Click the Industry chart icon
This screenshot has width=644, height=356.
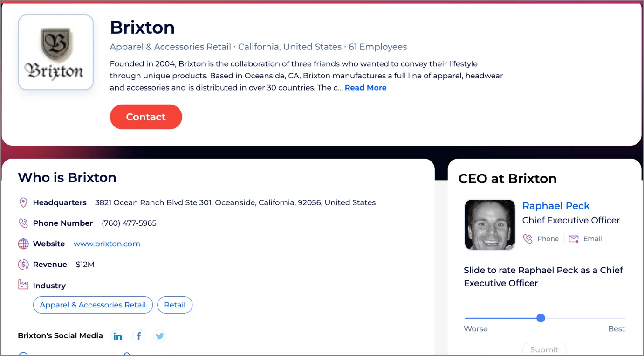(23, 285)
